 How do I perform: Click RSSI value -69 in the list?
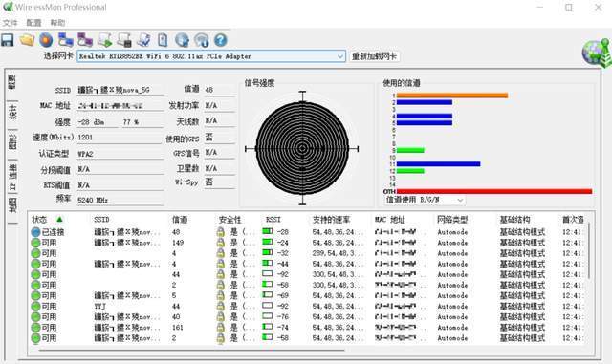(x=283, y=296)
